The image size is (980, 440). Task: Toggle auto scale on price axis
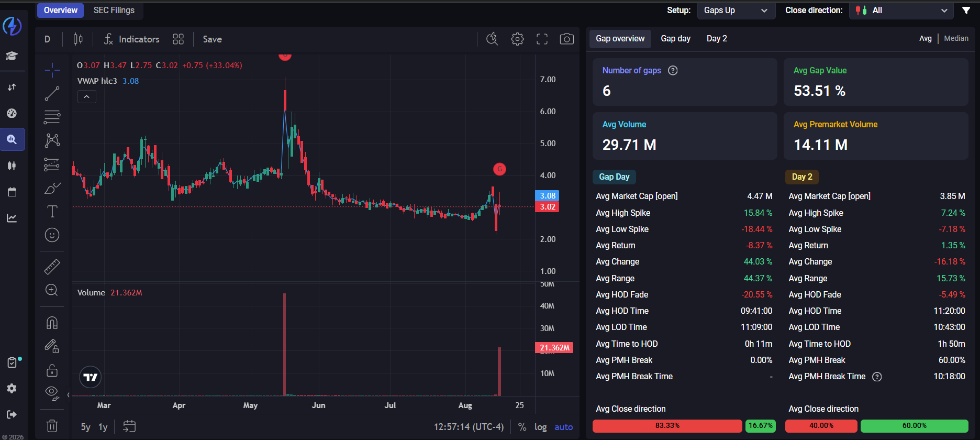[564, 427]
